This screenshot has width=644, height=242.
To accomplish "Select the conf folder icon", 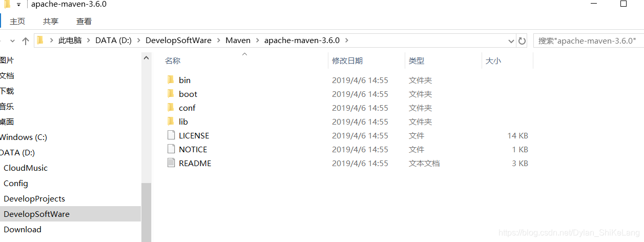I will tap(171, 108).
